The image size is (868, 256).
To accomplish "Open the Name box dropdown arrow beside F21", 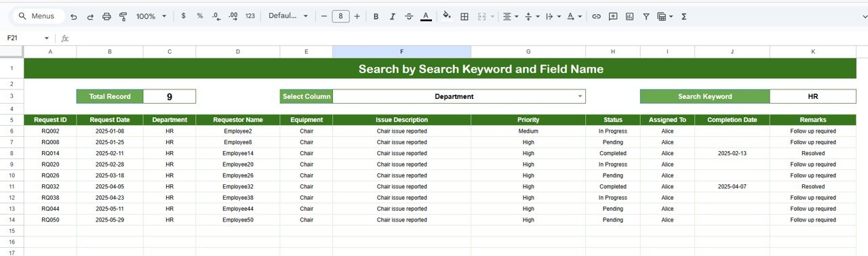I will tap(47, 39).
